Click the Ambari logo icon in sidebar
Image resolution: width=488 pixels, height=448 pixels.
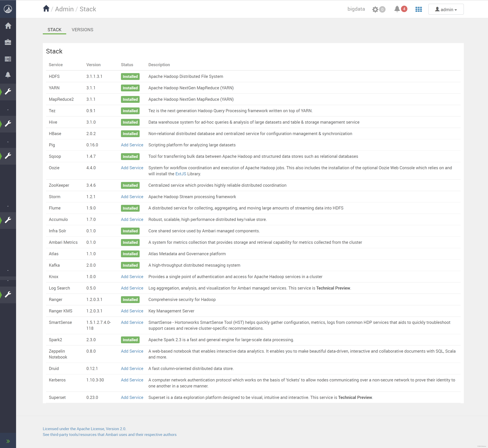tap(8, 9)
